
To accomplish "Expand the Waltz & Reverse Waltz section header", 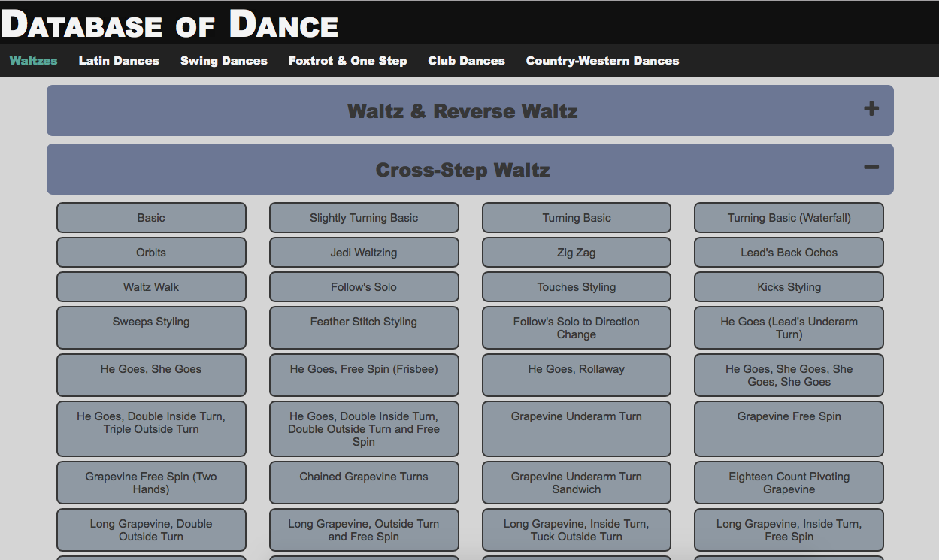I will 462,111.
